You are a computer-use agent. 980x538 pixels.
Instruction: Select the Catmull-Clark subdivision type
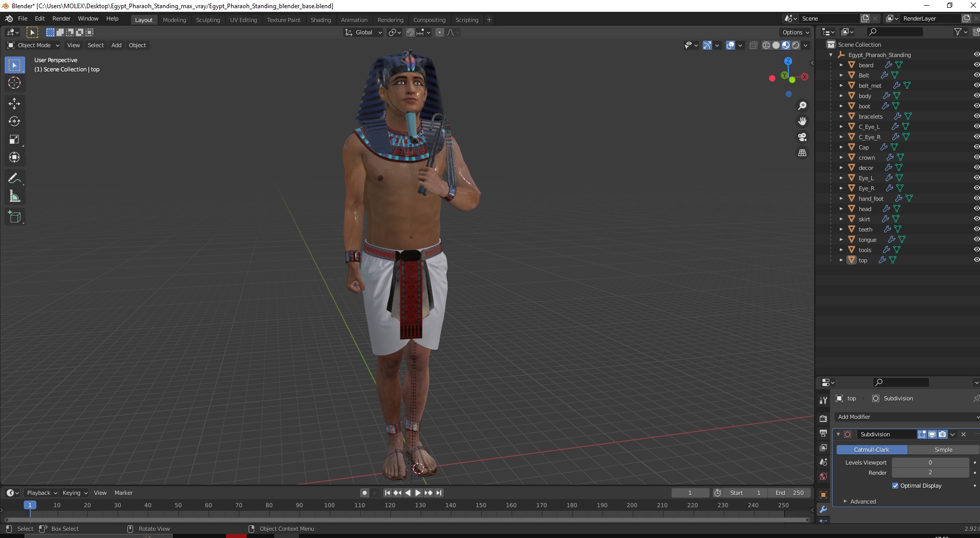pyautogui.click(x=872, y=450)
